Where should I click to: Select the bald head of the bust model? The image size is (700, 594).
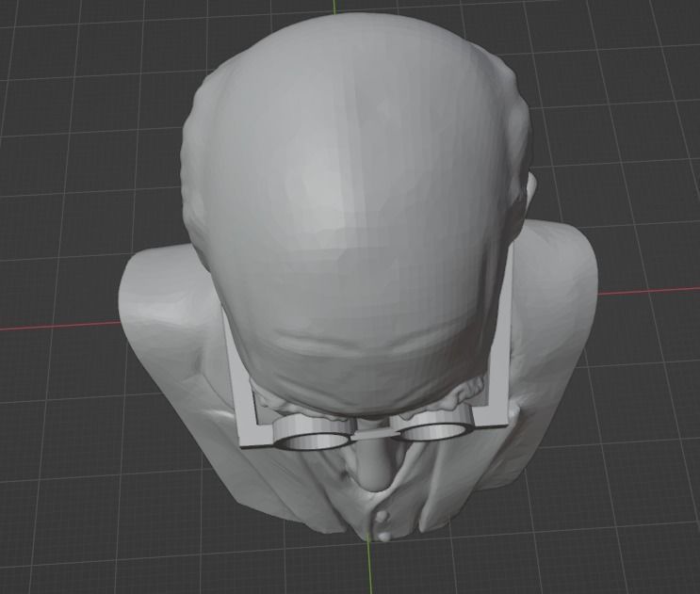click(357, 214)
